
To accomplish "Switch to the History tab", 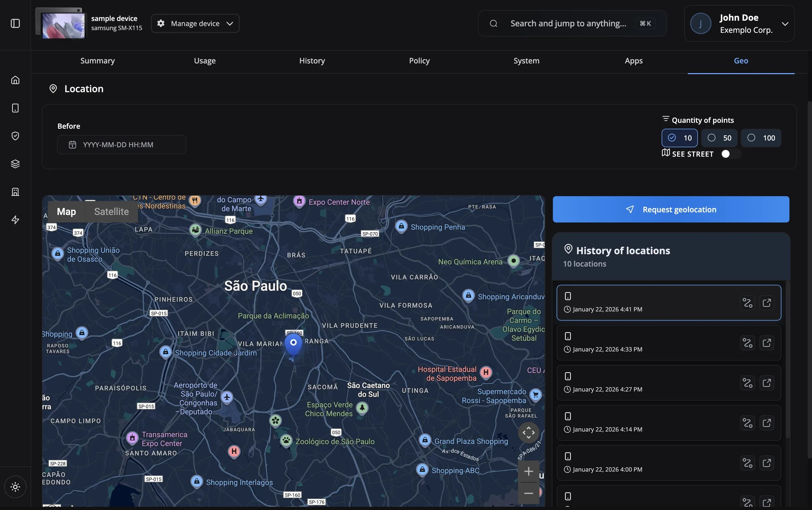I will point(311,61).
